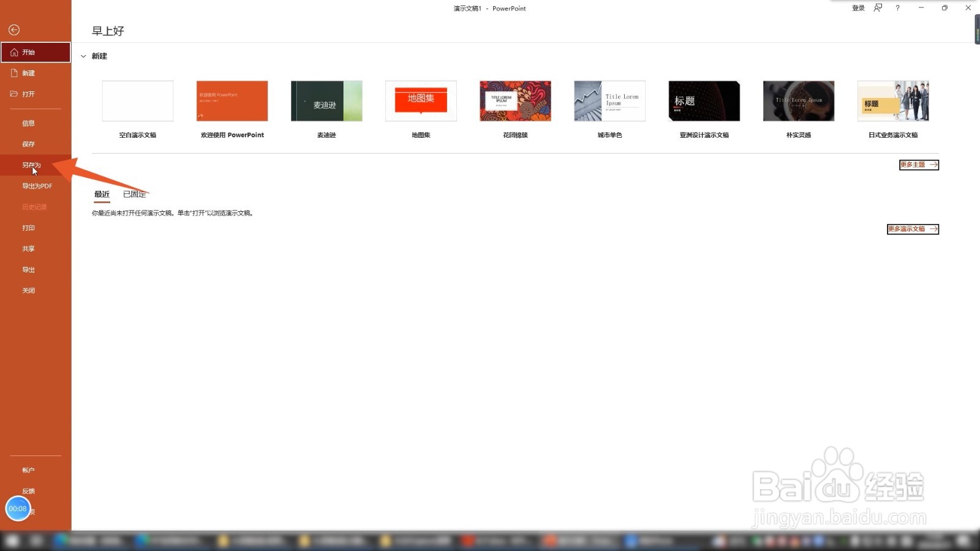Click the 空白演示文稿 label text
Screen dimensions: 980x551
pos(138,135)
